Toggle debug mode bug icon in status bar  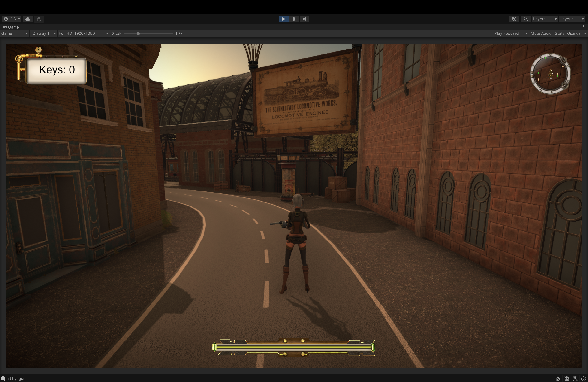pos(558,379)
